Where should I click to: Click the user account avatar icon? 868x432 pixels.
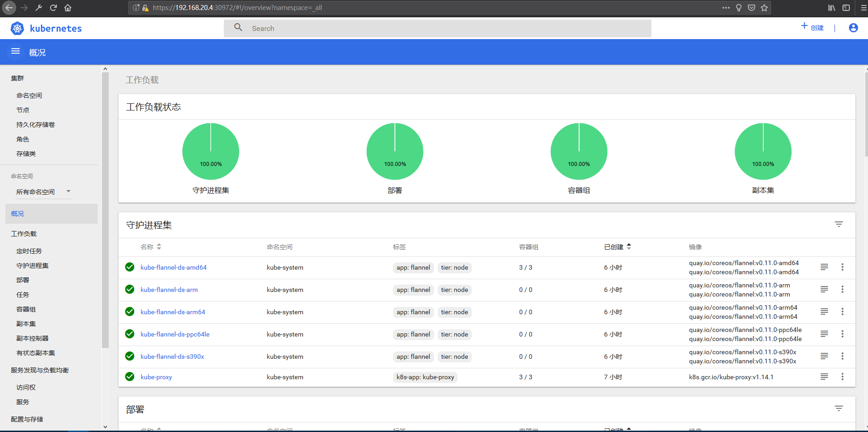coord(853,28)
